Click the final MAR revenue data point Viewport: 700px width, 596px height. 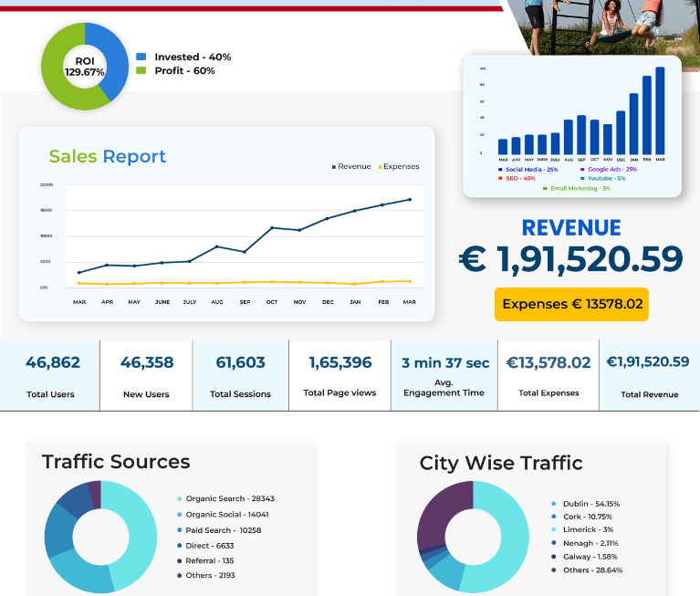(x=410, y=200)
